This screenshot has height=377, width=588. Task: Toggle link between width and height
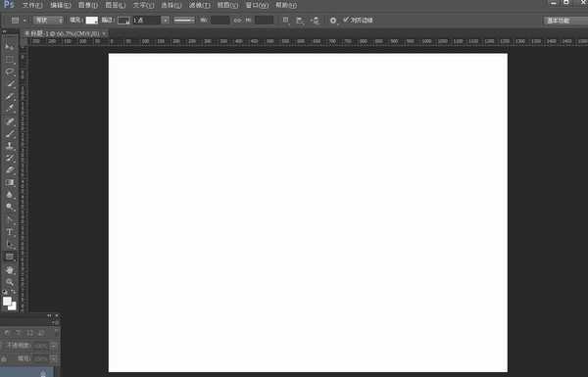pos(238,21)
